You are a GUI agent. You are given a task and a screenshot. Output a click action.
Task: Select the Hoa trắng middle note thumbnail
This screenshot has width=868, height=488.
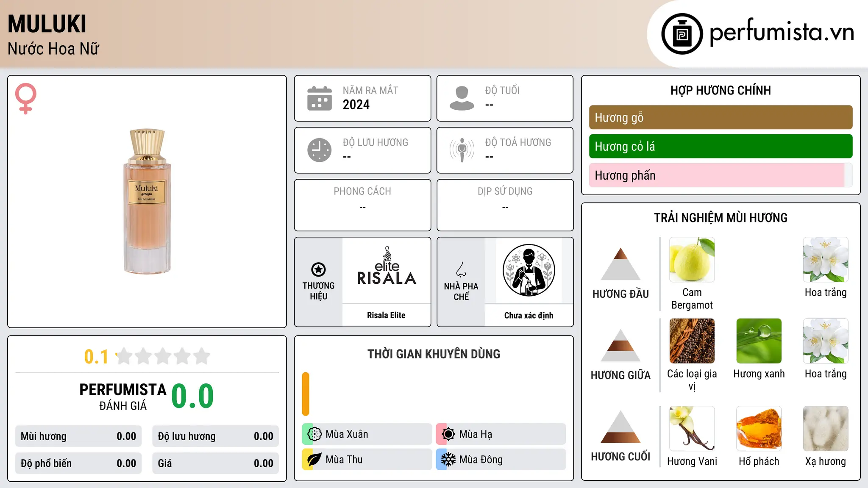tap(826, 341)
